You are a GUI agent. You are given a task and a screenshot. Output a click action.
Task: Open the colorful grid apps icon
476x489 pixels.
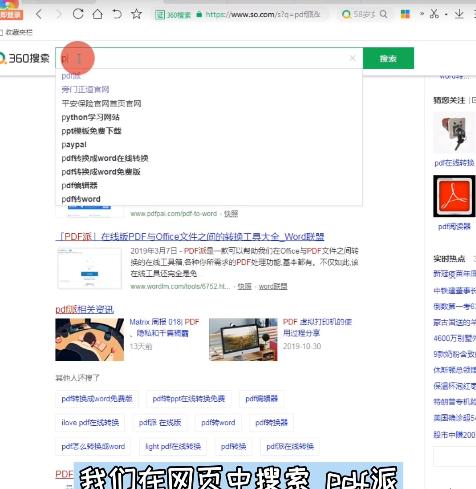click(x=405, y=14)
